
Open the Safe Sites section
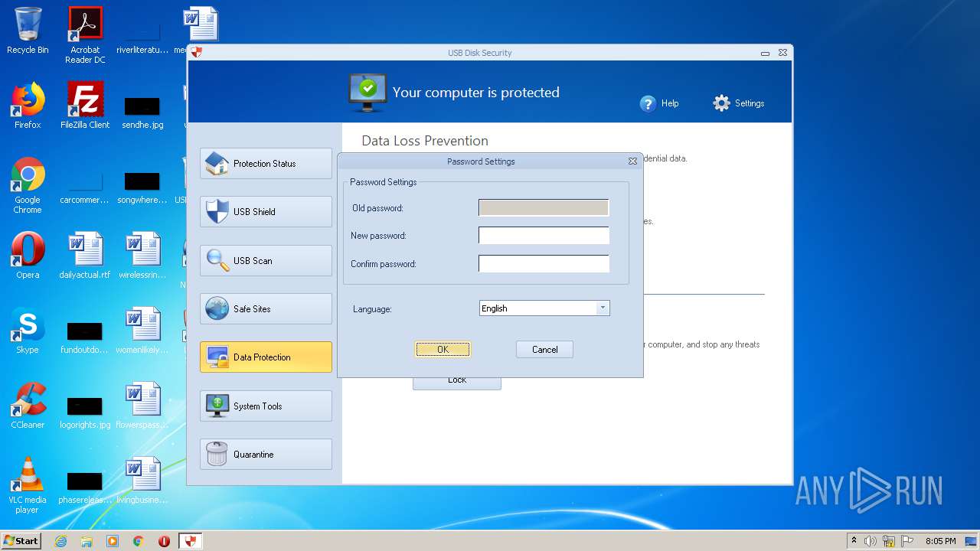tap(266, 309)
